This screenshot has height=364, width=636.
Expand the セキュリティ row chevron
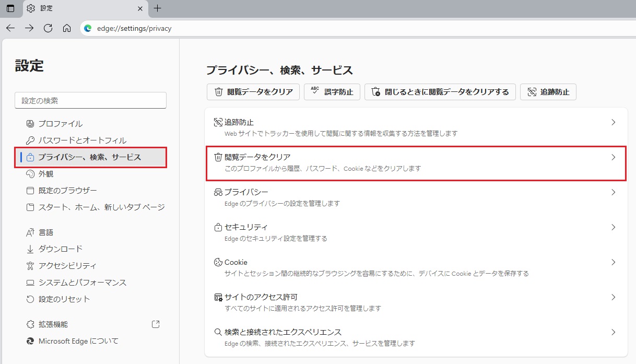(x=614, y=227)
